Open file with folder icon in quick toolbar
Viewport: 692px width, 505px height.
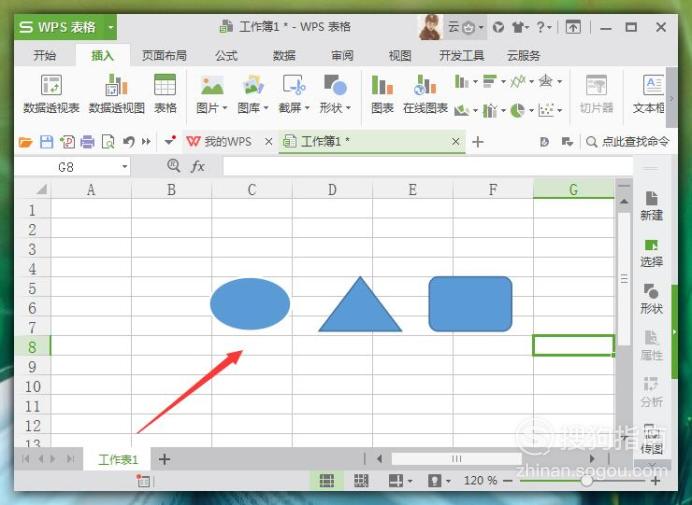[26, 142]
